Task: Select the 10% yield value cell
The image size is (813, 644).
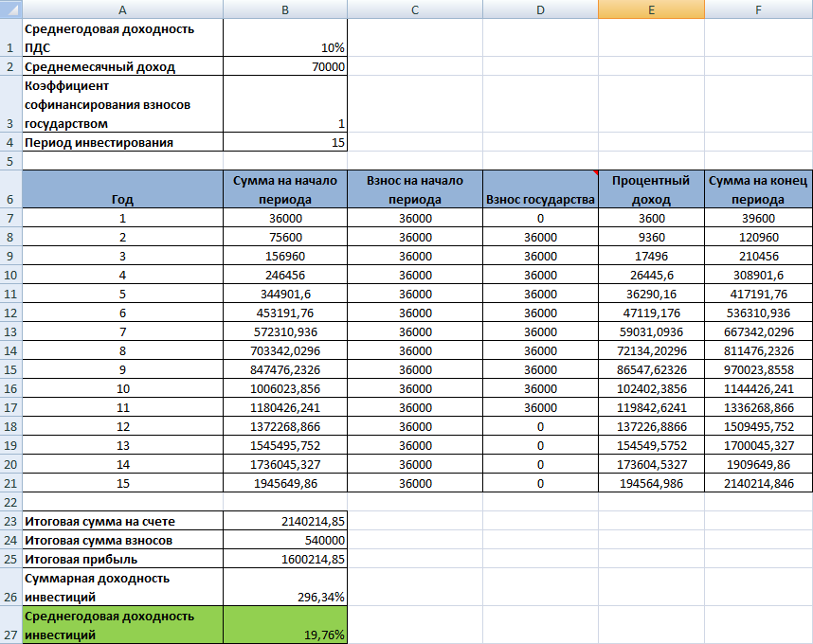Action: 285,38
